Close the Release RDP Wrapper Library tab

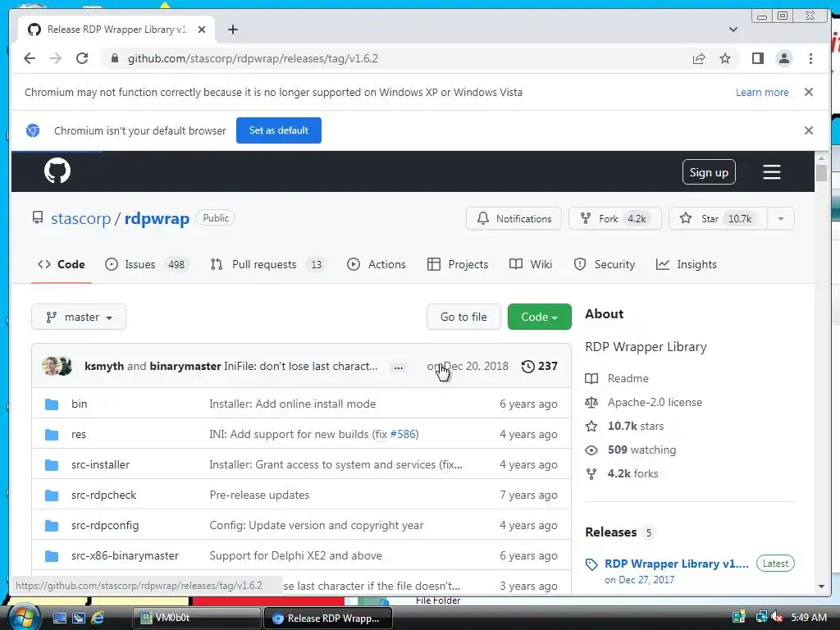coord(202,30)
